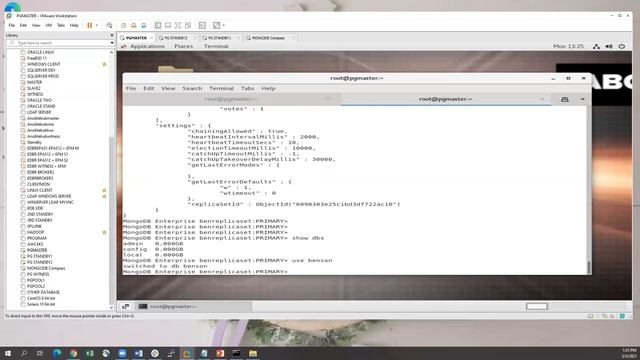Image resolution: width=640 pixels, height=360 pixels.
Task: Open the GNOME Applications menu
Action: coord(147,46)
